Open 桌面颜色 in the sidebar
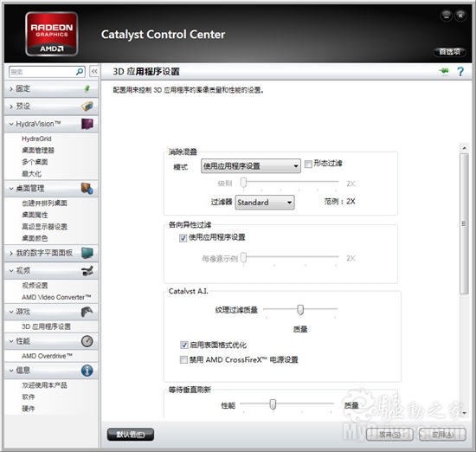The width and height of the screenshot is (476, 452). pos(35,238)
